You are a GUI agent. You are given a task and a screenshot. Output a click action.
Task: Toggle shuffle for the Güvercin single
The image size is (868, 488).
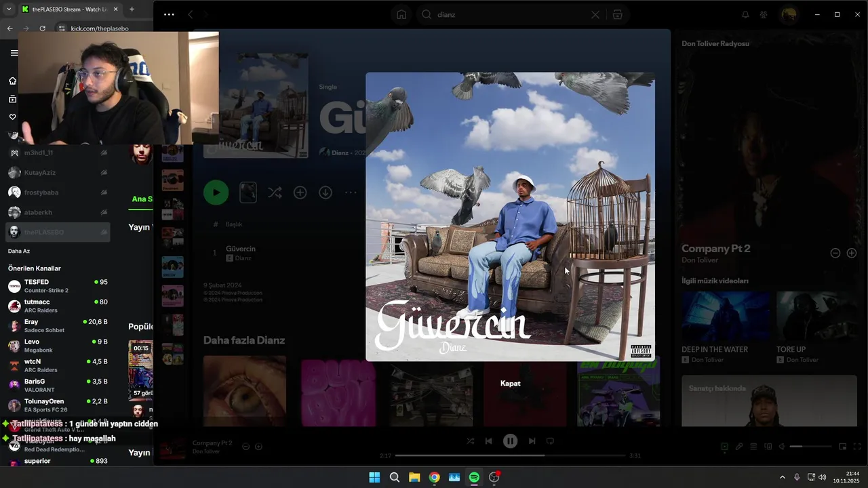[274, 193]
